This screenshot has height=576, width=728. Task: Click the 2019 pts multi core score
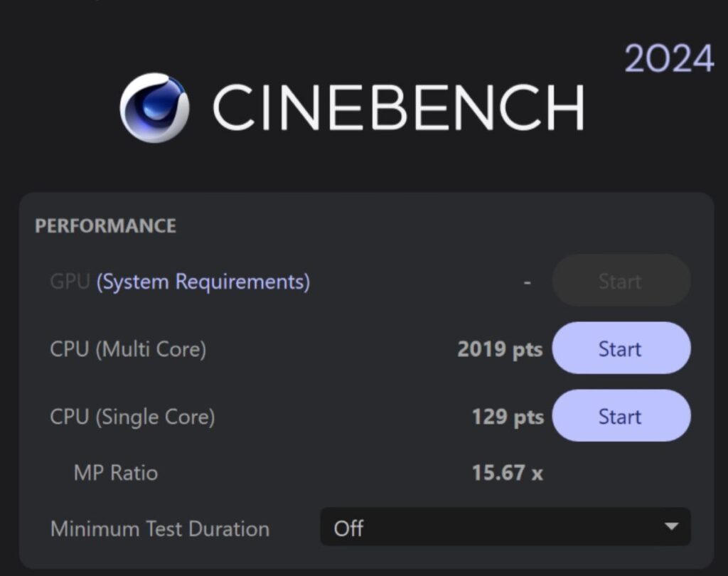500,349
